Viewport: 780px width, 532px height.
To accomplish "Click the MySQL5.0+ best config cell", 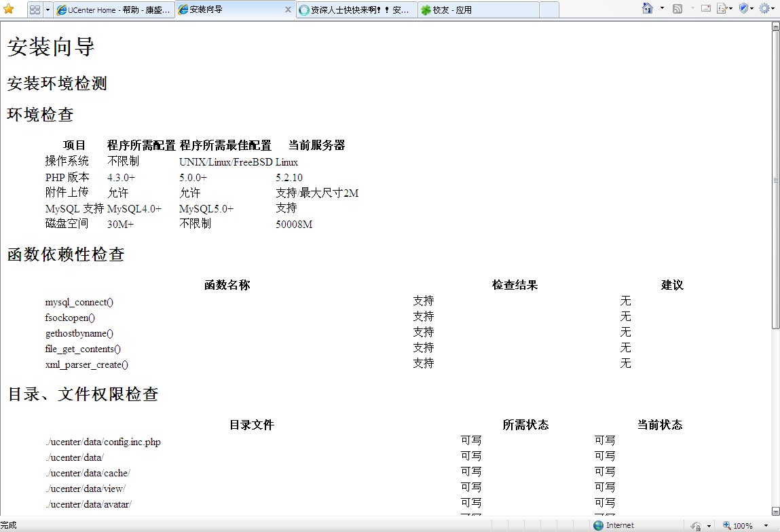I will tap(206, 209).
